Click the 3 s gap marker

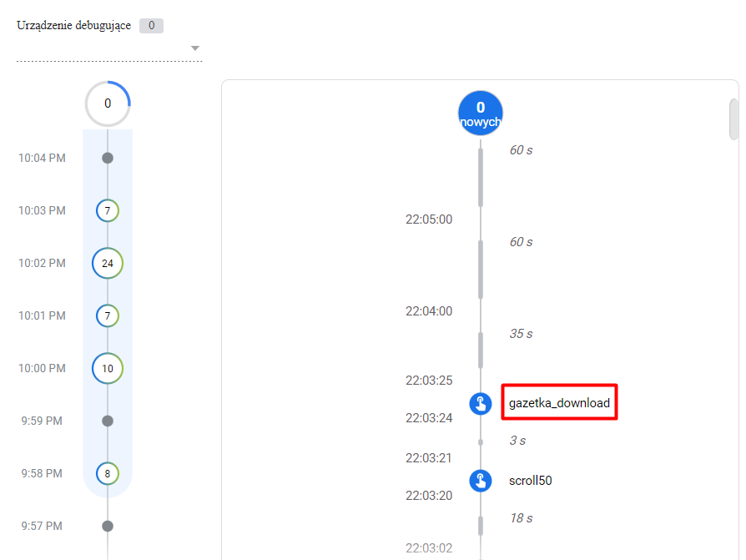pos(481,442)
